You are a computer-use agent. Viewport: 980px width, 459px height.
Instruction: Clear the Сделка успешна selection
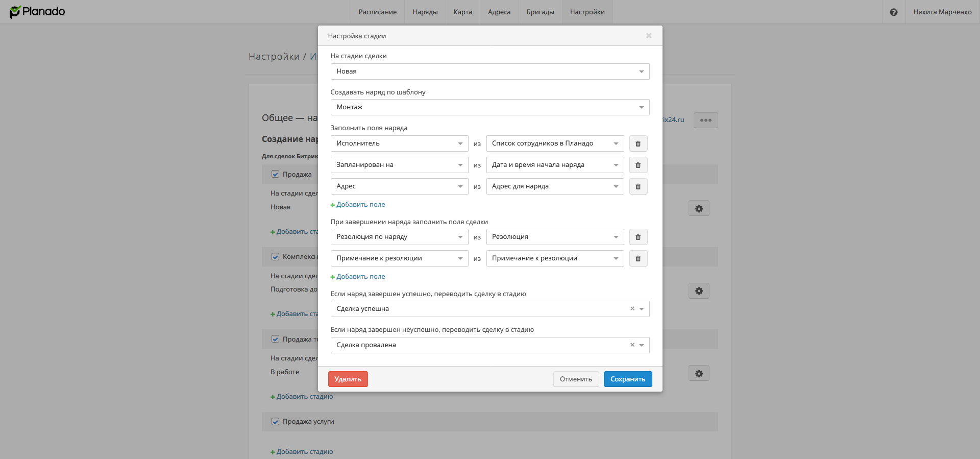coord(632,308)
